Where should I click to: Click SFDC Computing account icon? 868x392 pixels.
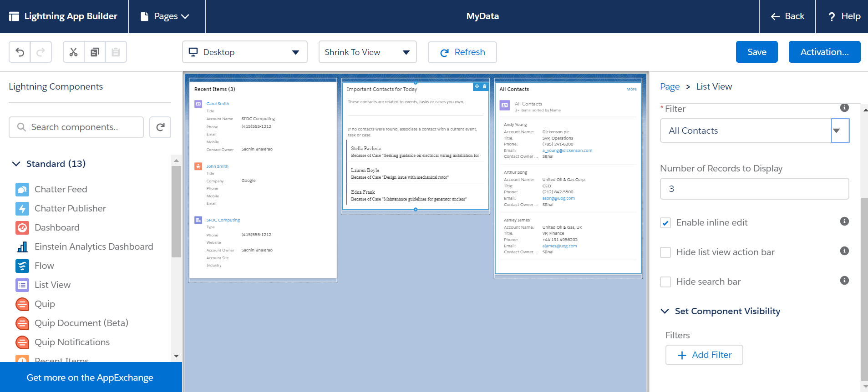pyautogui.click(x=198, y=220)
